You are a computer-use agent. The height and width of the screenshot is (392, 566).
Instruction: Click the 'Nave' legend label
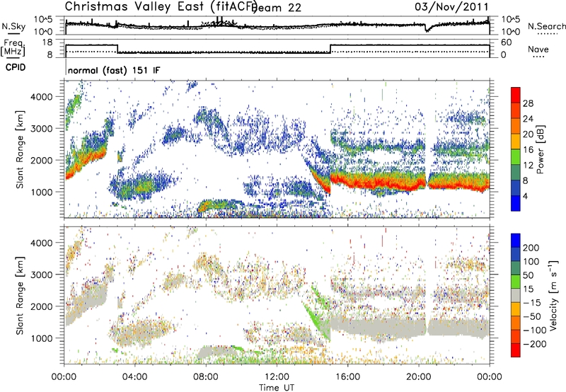coord(538,49)
